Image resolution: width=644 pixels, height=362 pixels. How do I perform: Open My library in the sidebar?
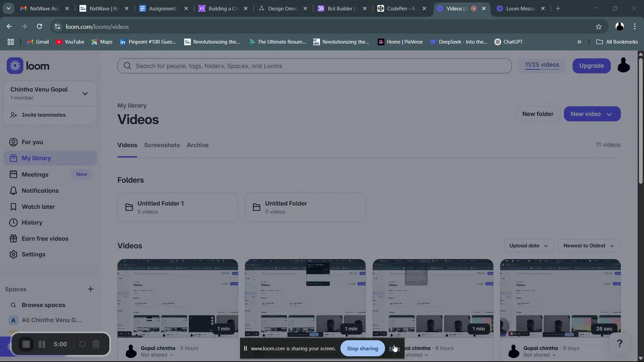pyautogui.click(x=50, y=158)
